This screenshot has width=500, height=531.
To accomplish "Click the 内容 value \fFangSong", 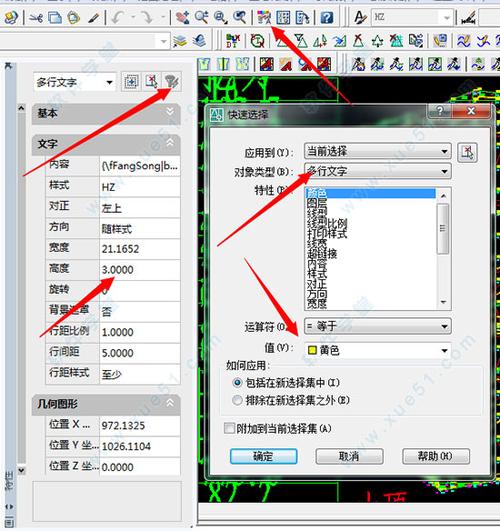I will (140, 166).
